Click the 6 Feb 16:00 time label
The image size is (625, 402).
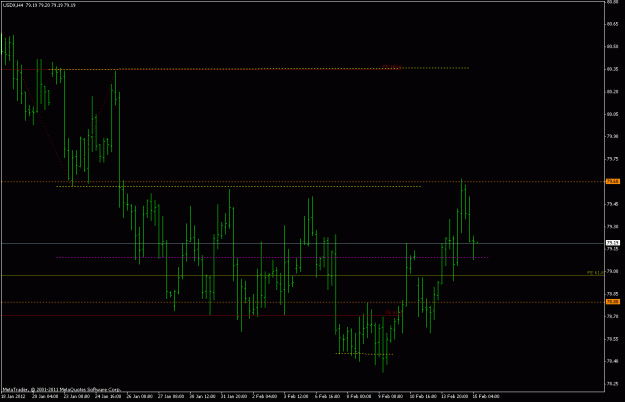328,396
